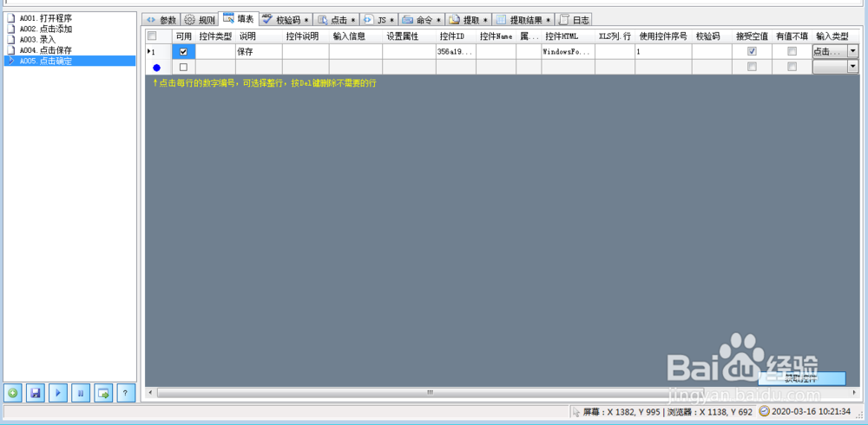Click horizontal scrollbar right arrow
The height and width of the screenshot is (425, 868).
point(853,392)
